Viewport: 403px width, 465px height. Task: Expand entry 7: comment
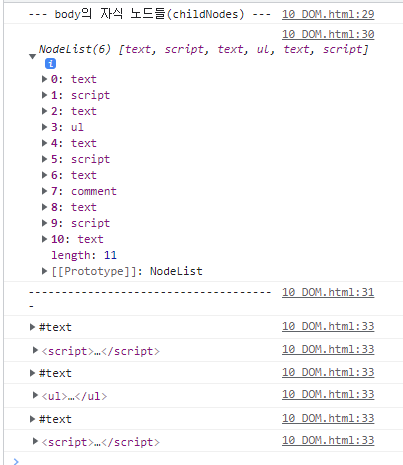(x=44, y=191)
